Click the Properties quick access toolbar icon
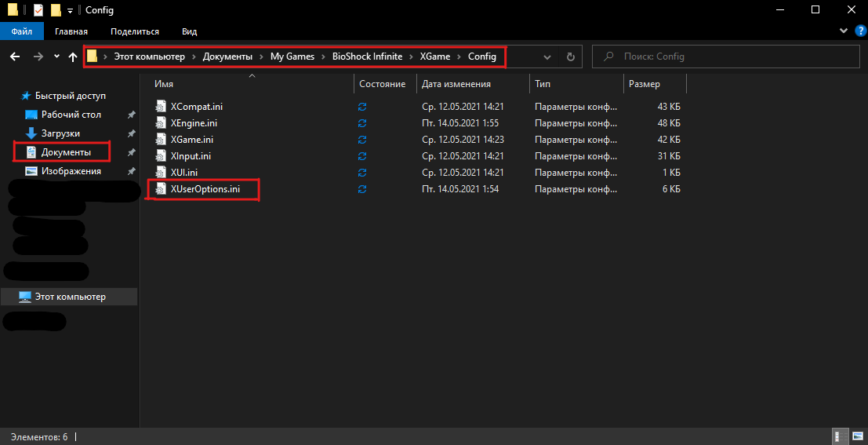 click(x=38, y=10)
